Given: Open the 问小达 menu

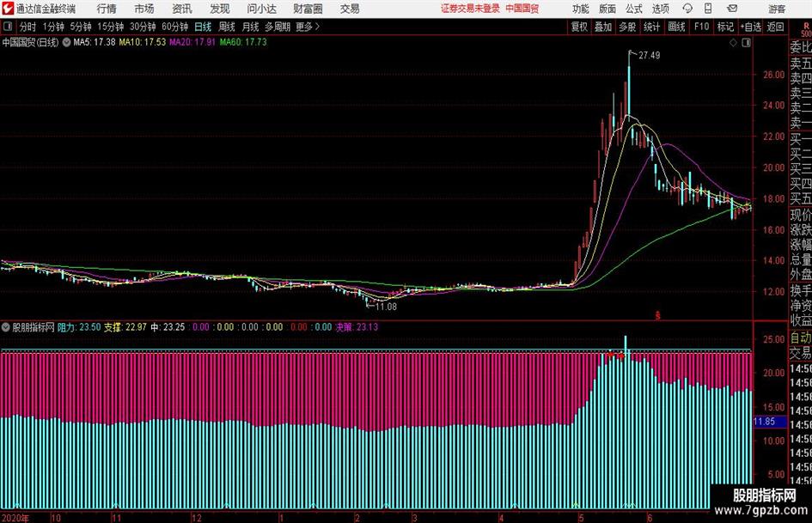Looking at the screenshot, I should tap(261, 9).
